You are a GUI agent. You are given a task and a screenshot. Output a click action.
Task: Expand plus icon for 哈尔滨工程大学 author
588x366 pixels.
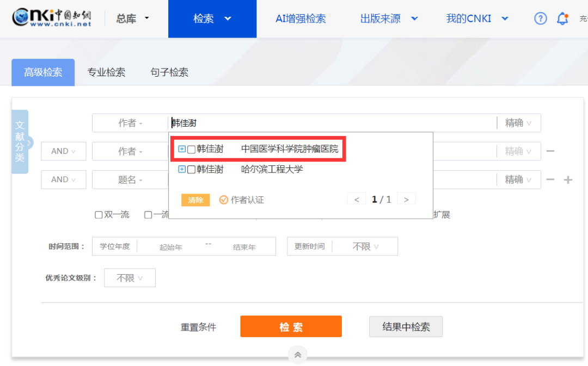[x=181, y=169]
